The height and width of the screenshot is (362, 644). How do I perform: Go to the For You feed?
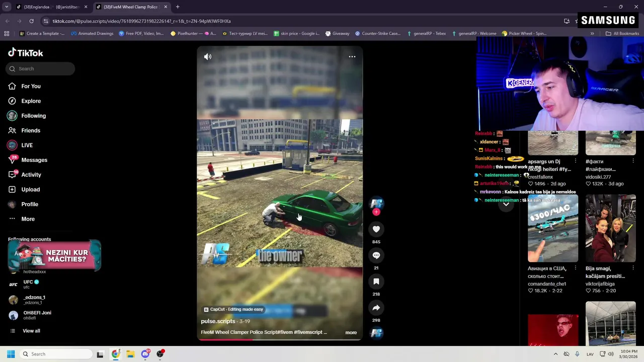click(31, 86)
